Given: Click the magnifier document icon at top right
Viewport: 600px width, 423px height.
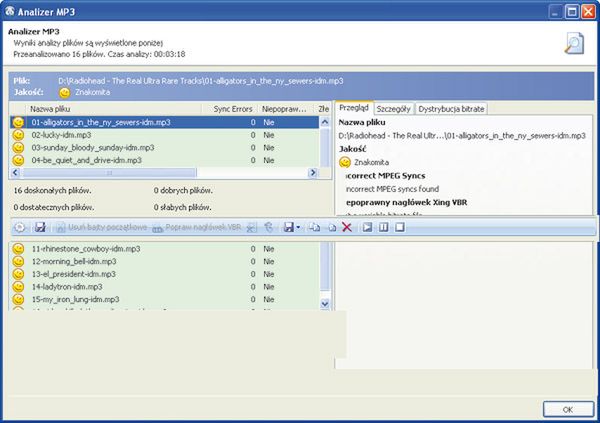Looking at the screenshot, I should pyautogui.click(x=574, y=42).
